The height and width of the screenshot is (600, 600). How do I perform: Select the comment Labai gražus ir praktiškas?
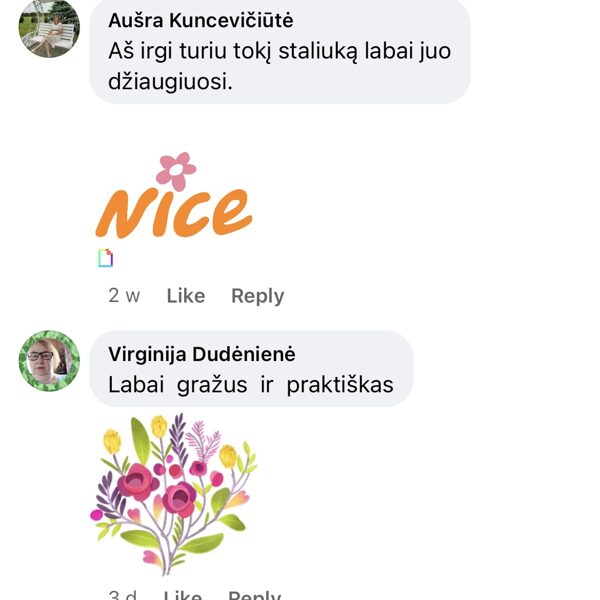click(x=251, y=385)
